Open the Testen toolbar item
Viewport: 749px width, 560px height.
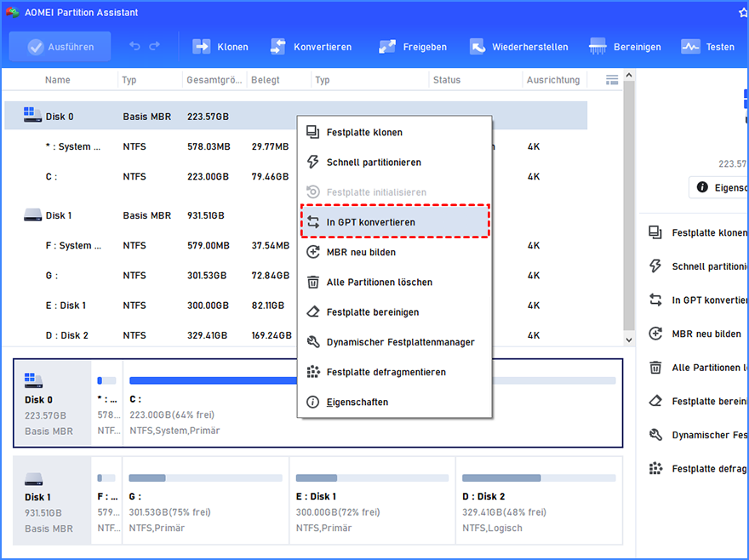tap(708, 47)
